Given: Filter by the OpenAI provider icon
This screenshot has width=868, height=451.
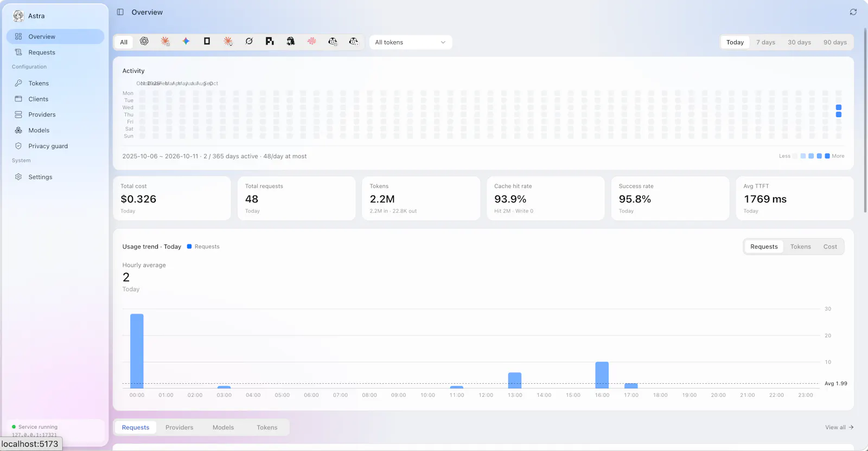Looking at the screenshot, I should [x=144, y=41].
